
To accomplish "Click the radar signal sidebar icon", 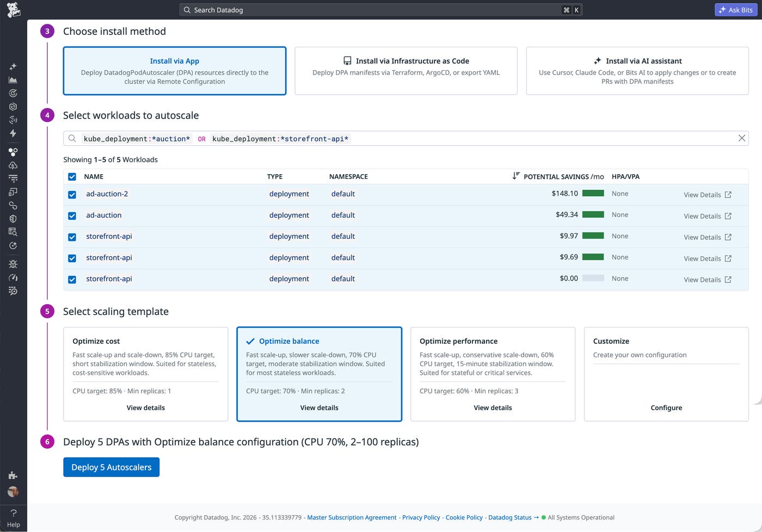I will click(13, 120).
